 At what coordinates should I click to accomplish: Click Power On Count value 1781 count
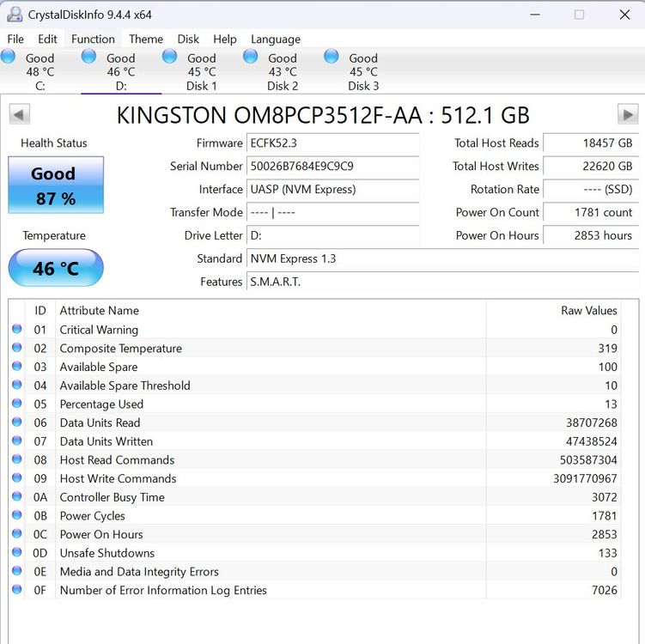click(x=591, y=212)
